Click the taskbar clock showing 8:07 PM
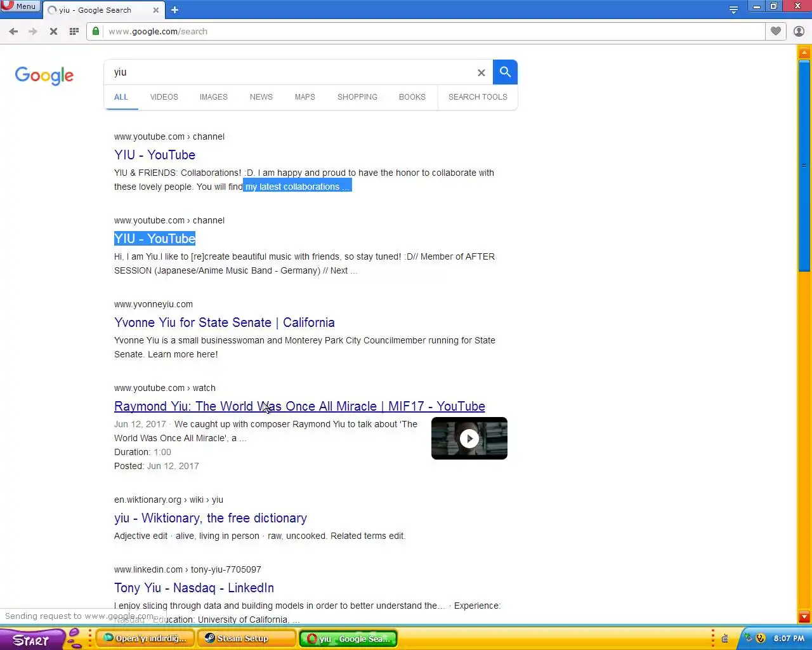 (789, 639)
